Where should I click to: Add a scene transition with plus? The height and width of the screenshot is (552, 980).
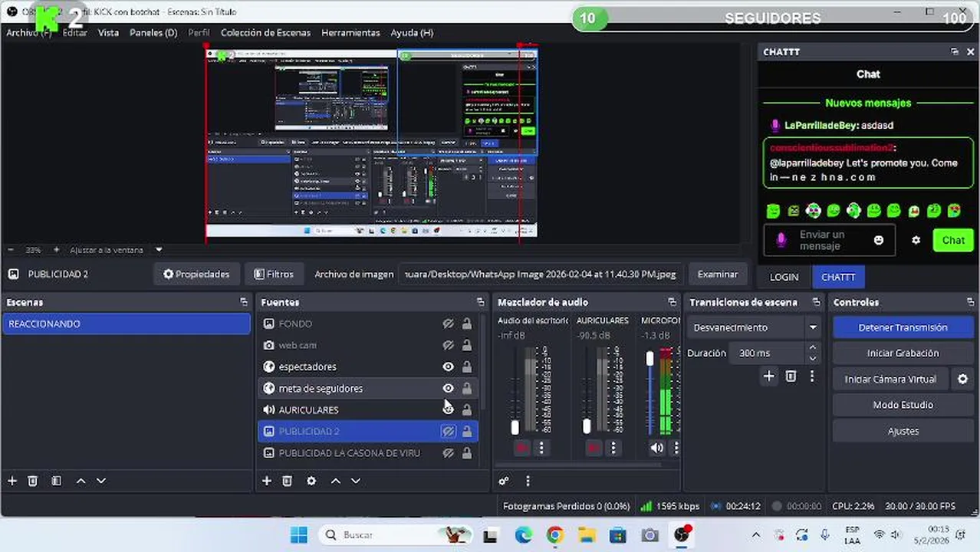769,376
